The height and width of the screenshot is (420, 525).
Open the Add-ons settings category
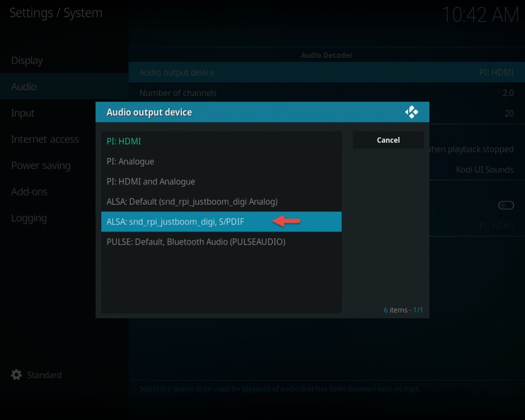[x=29, y=192]
